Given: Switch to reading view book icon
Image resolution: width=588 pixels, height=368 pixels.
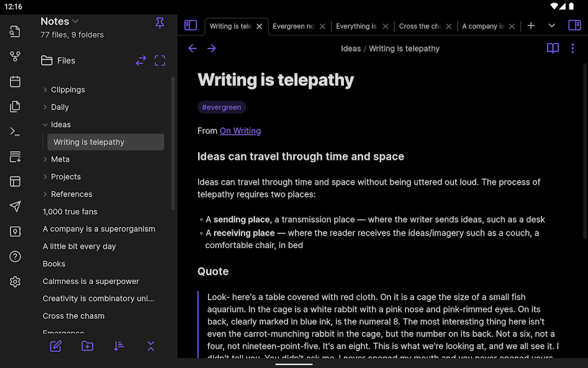Looking at the screenshot, I should [553, 48].
